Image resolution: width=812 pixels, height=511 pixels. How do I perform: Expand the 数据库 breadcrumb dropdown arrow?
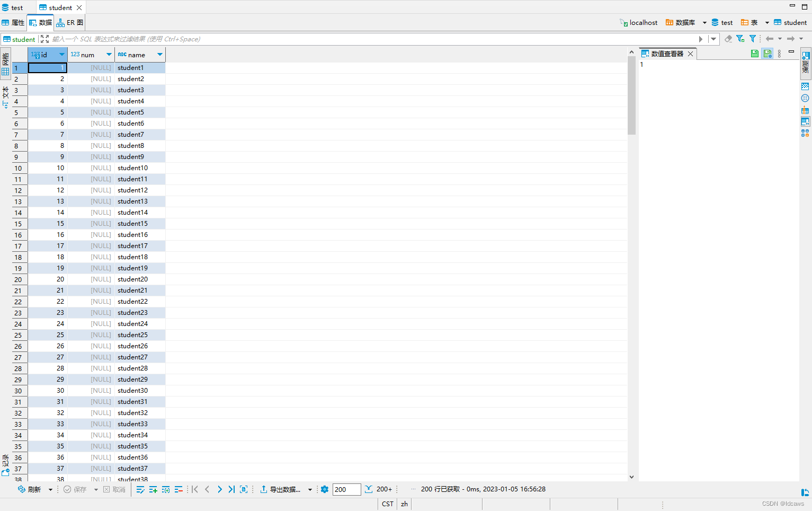(x=704, y=23)
